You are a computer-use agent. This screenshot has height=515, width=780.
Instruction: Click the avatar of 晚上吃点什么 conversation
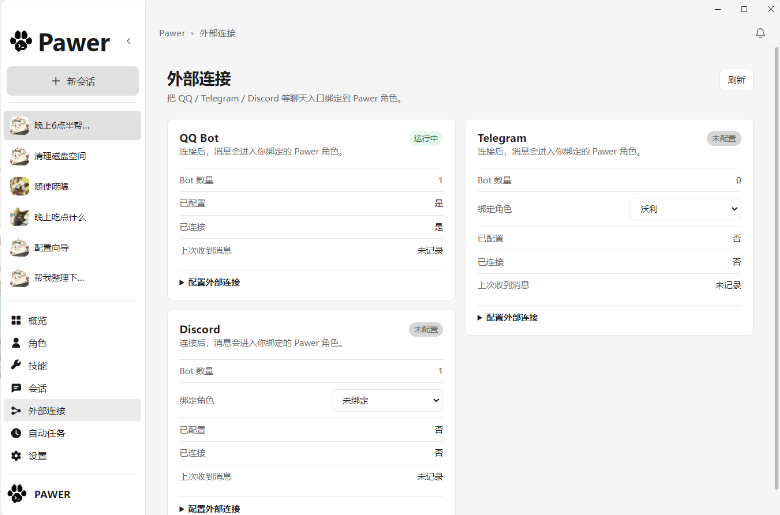(19, 217)
